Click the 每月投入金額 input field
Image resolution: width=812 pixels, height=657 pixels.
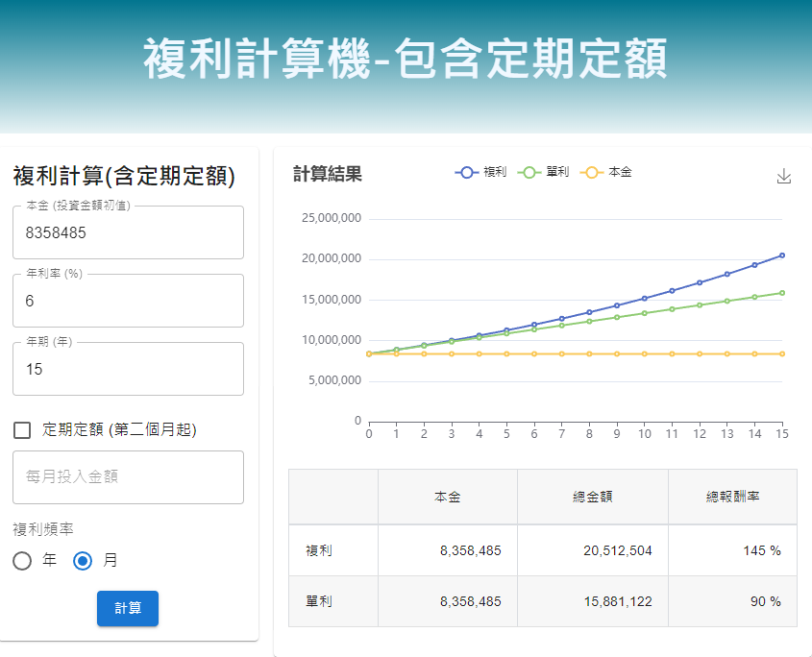pyautogui.click(x=128, y=477)
